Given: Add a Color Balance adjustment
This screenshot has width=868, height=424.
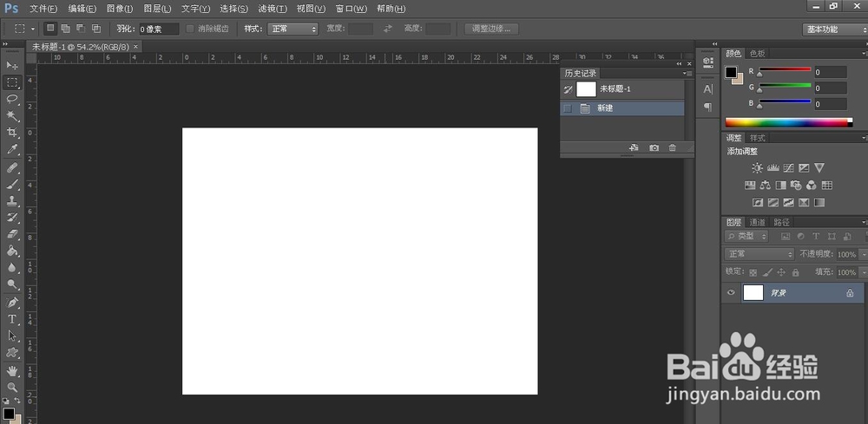Looking at the screenshot, I should (x=766, y=186).
